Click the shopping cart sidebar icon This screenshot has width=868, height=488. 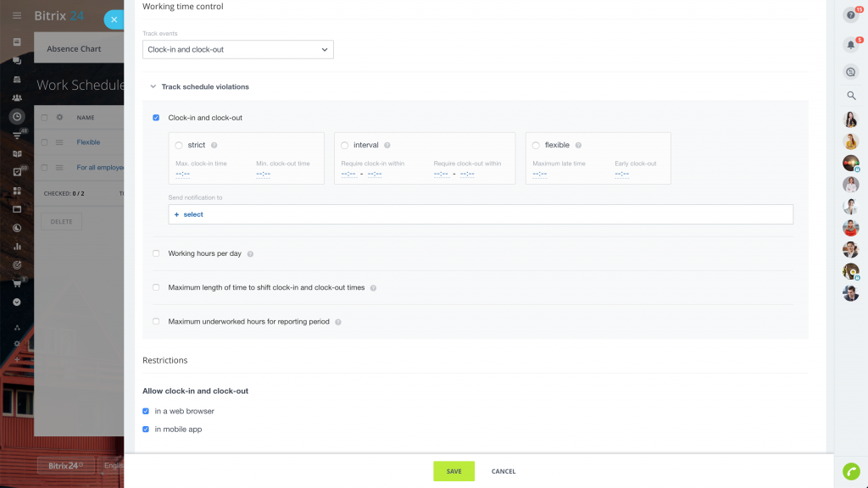[17, 283]
